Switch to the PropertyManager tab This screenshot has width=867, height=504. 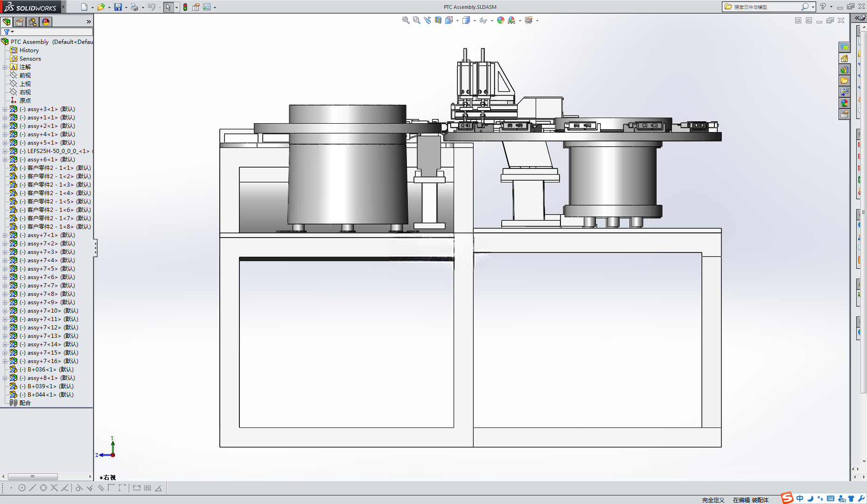[x=20, y=22]
